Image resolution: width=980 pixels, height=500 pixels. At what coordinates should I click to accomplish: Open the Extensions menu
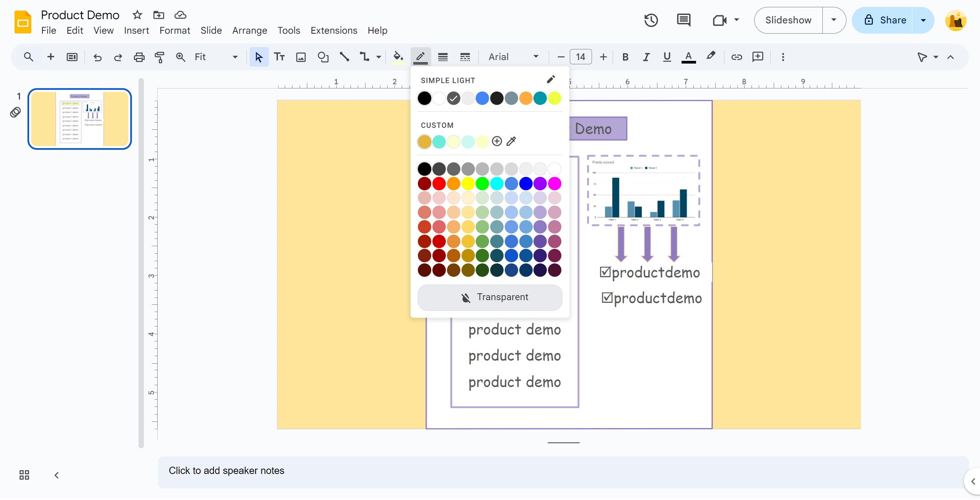click(x=334, y=30)
